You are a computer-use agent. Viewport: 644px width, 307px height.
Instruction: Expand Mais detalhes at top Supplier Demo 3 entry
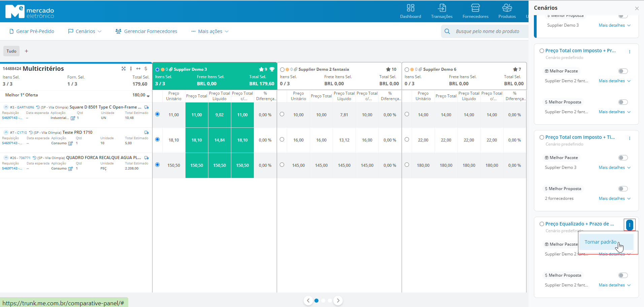[x=614, y=25]
